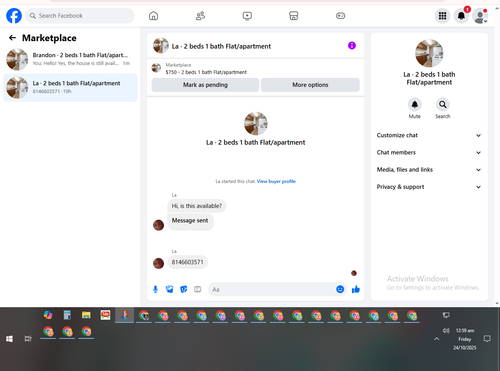Click the attach photo icon
Screen dimensions: 500x371
coord(169,289)
